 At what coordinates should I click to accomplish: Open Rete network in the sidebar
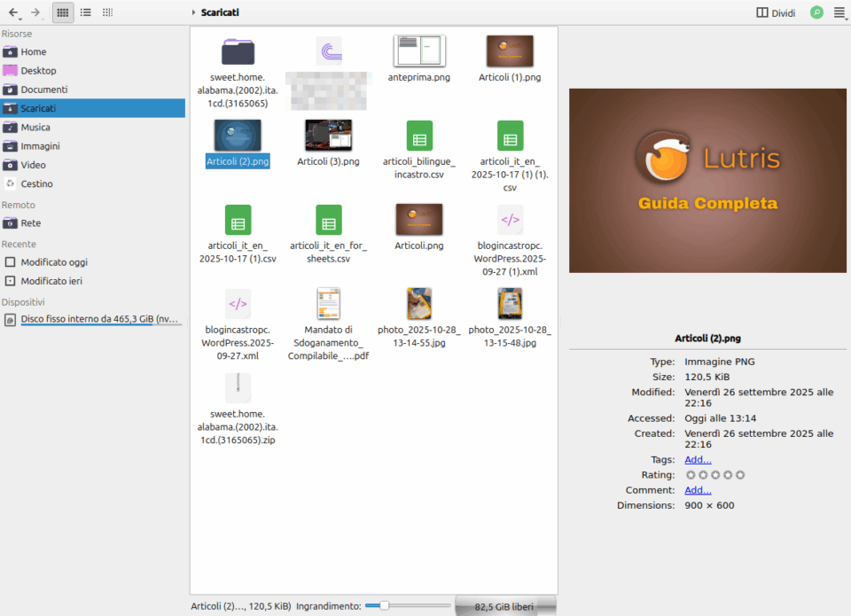92,223
